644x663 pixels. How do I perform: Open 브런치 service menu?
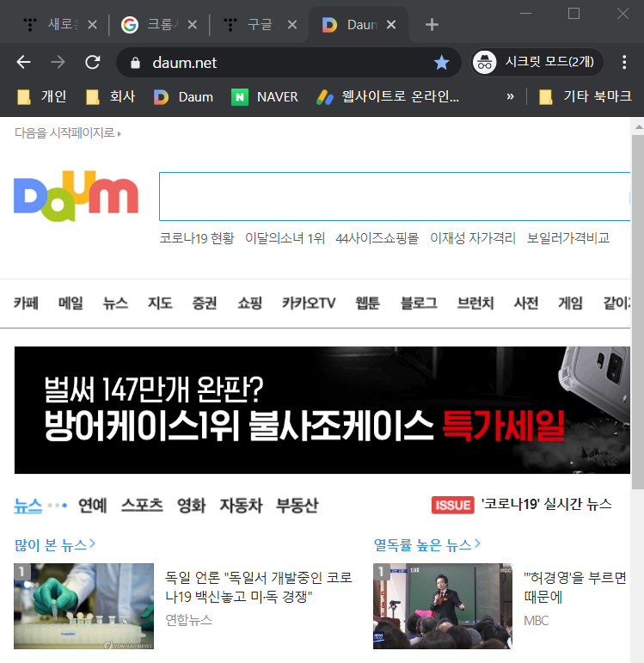[475, 303]
